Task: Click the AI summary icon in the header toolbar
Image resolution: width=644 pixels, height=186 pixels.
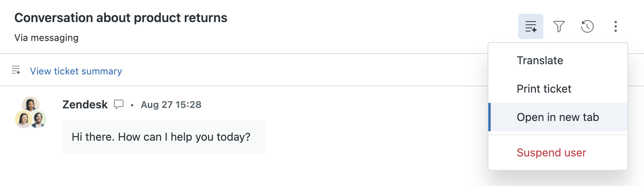Action: tap(530, 26)
